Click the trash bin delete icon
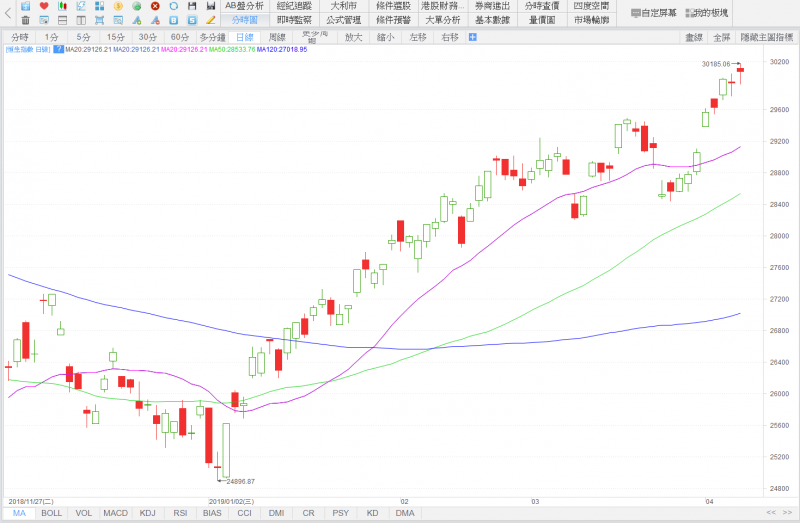The width and height of the screenshot is (800, 523). (25, 20)
